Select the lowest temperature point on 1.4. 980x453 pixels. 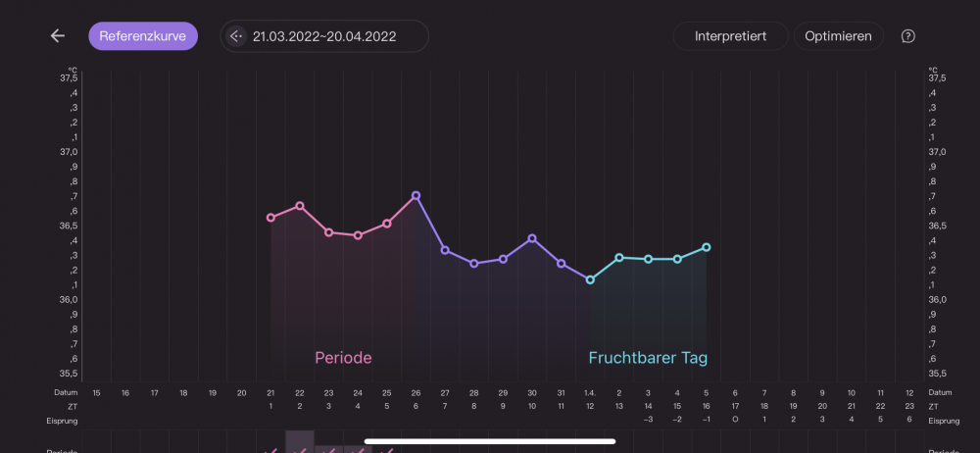[590, 279]
